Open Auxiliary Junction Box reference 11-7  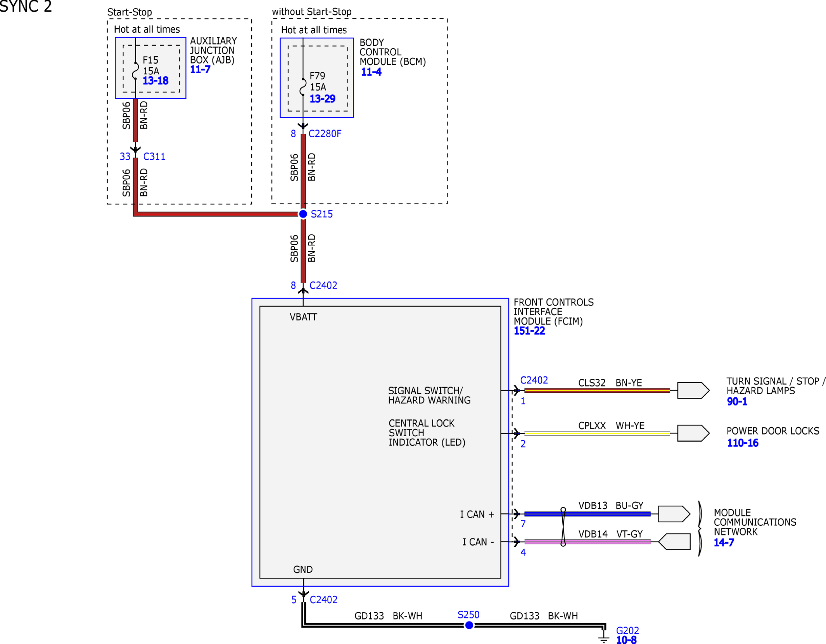200,70
